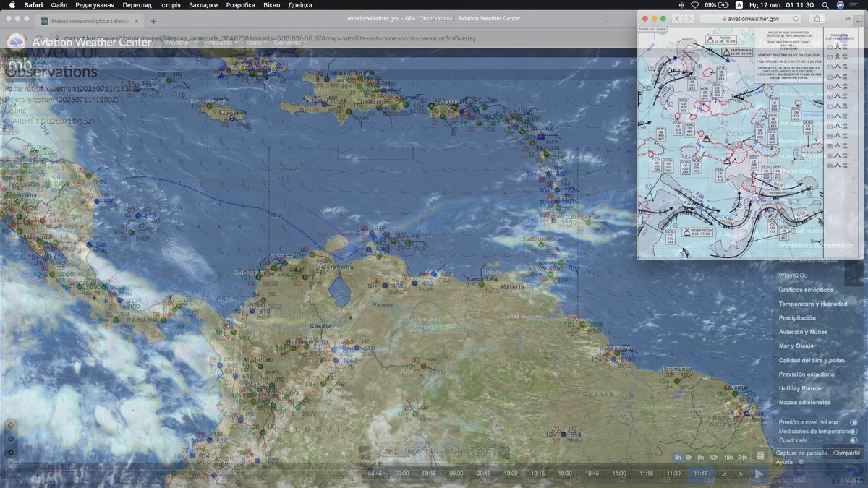Open a new tab with plus button

tap(153, 22)
